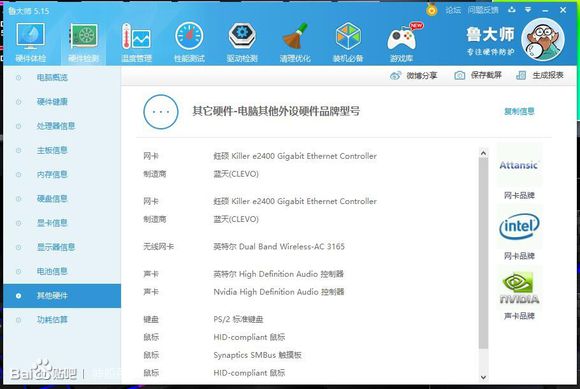Click the scrollbar down arrow
This screenshot has height=389, width=580.
tap(483, 377)
